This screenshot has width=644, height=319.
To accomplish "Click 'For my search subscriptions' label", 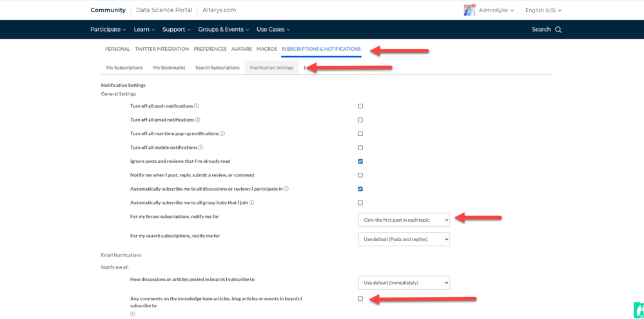I will click(176, 236).
